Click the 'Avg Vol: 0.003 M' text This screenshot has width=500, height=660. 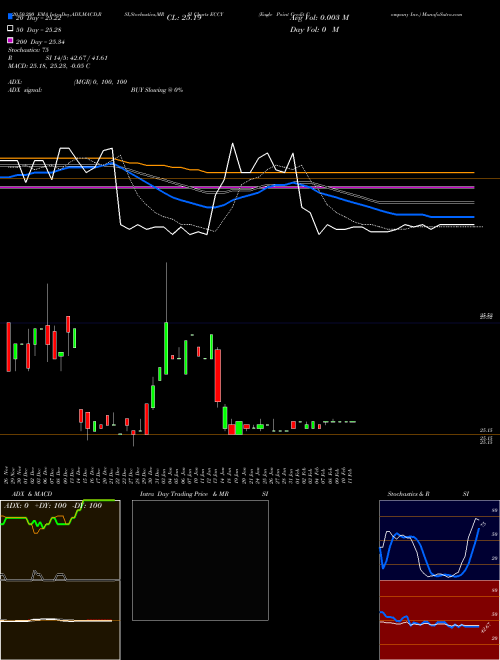click(x=319, y=18)
